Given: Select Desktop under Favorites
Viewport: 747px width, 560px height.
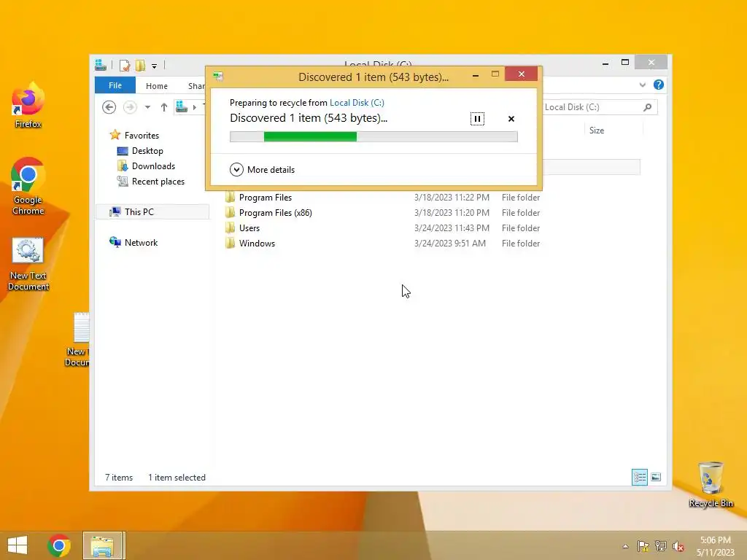Looking at the screenshot, I should 147,150.
